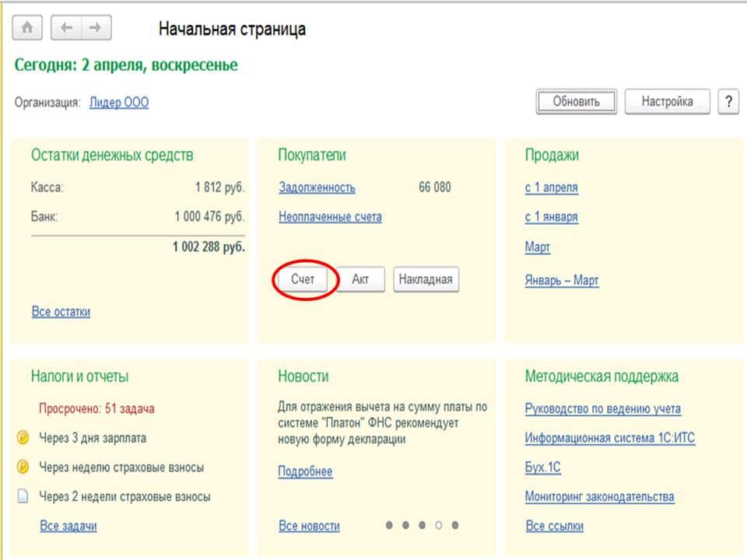Click the 'Налоги и отчеты' heading

(79, 376)
